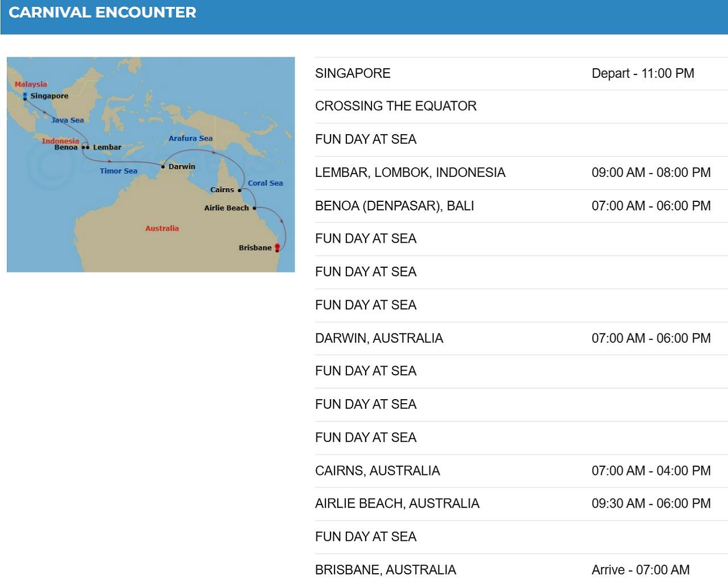Click the Darwin port dot on the map
The height and width of the screenshot is (584, 728).
pos(163,167)
